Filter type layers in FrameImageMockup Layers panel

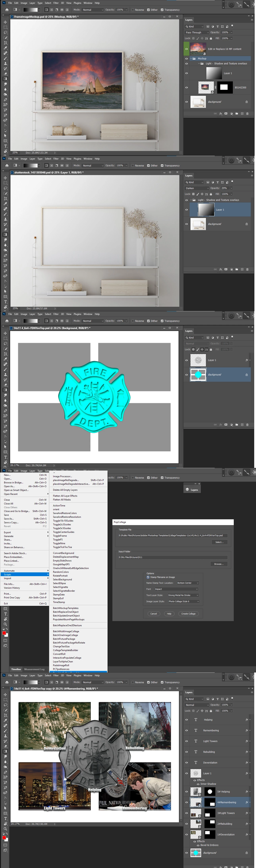217,27
